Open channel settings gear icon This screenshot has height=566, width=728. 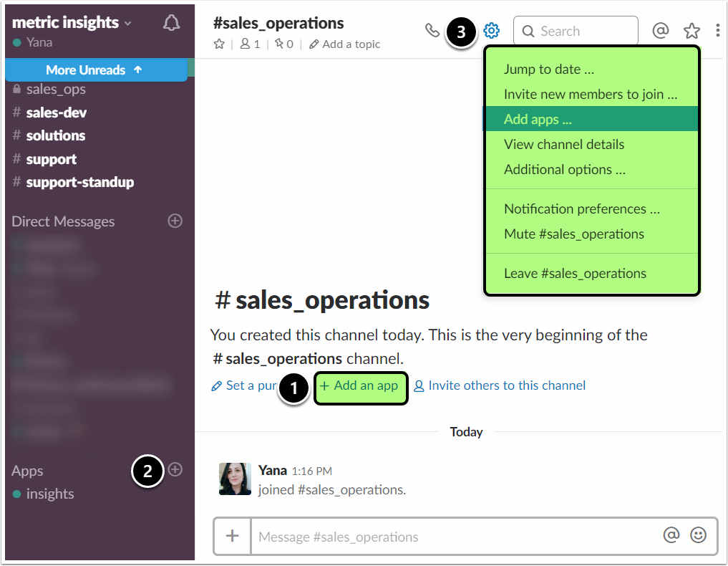(x=491, y=31)
